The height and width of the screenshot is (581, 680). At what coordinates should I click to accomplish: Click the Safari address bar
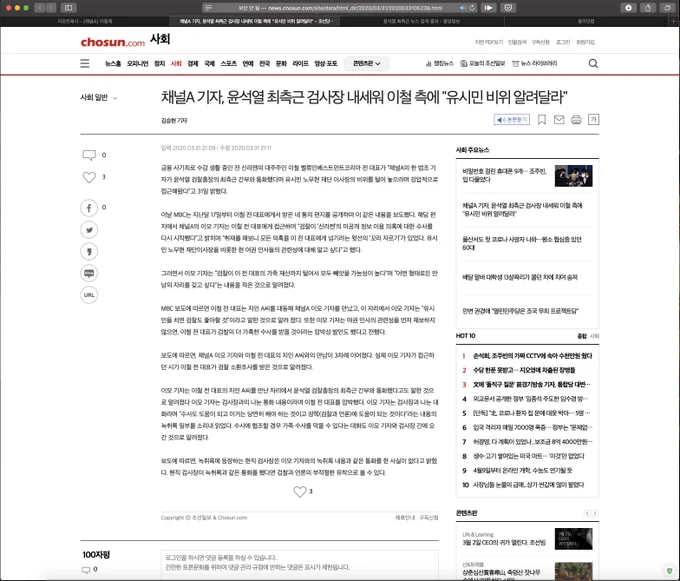[x=340, y=8]
